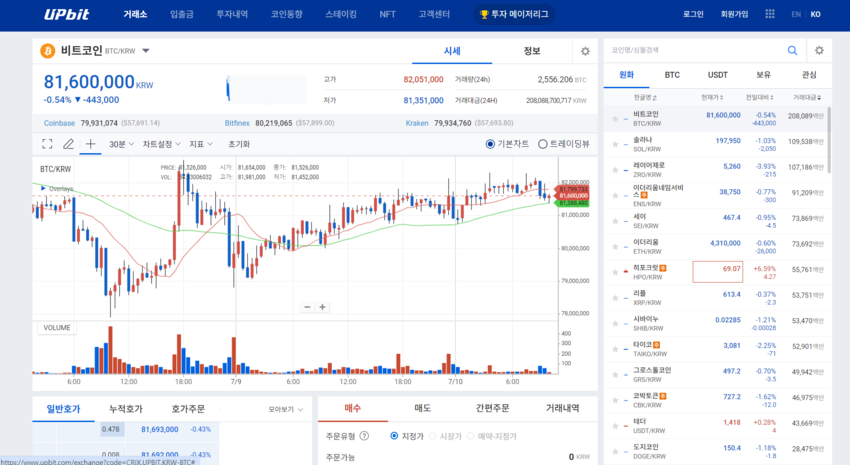Star the 타이코 TAIKO/KRW row

coord(615,349)
